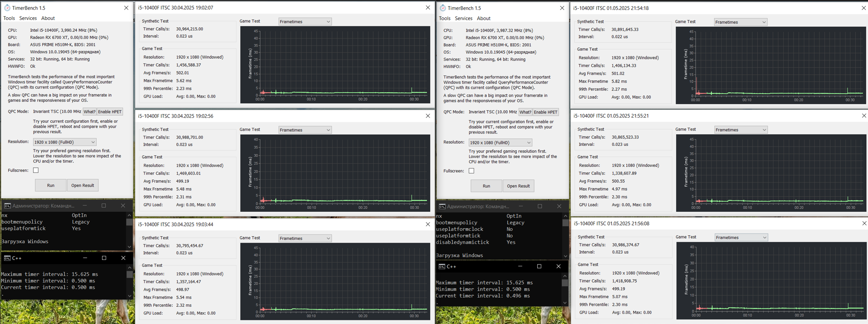
Task: Click TimerBench stopwatch icon in 3,990.24 MHz window
Action: pos(7,8)
